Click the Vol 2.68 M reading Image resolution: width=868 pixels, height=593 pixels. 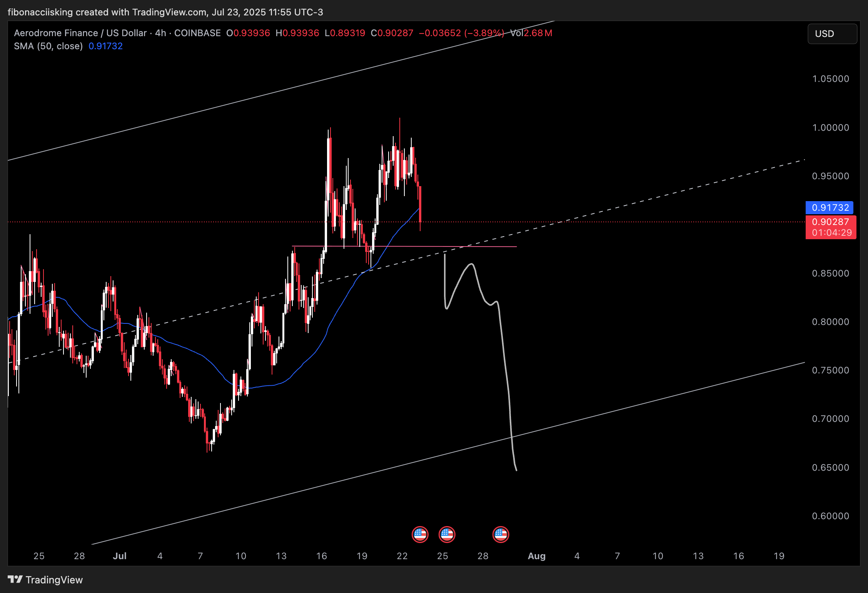(x=531, y=33)
